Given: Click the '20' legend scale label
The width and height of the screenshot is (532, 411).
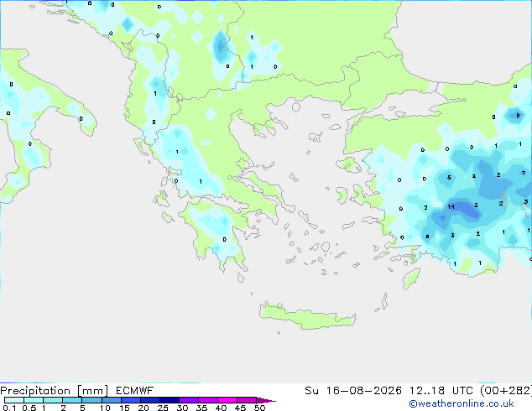Looking at the screenshot, I should pos(143,408).
